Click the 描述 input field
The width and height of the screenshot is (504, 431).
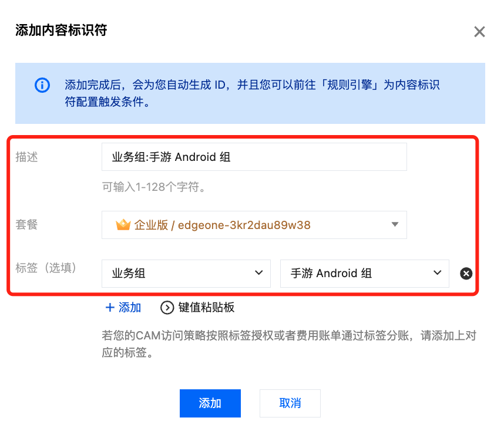coord(254,157)
